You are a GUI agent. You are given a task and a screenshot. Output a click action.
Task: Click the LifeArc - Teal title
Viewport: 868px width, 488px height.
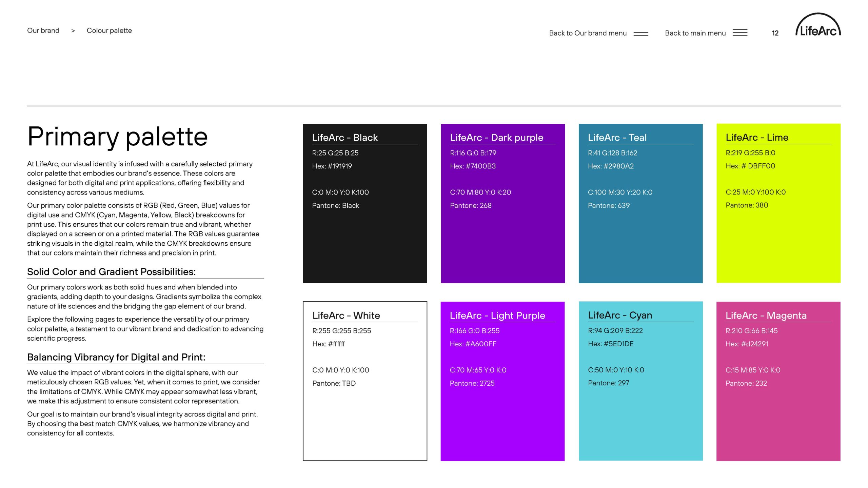(617, 138)
